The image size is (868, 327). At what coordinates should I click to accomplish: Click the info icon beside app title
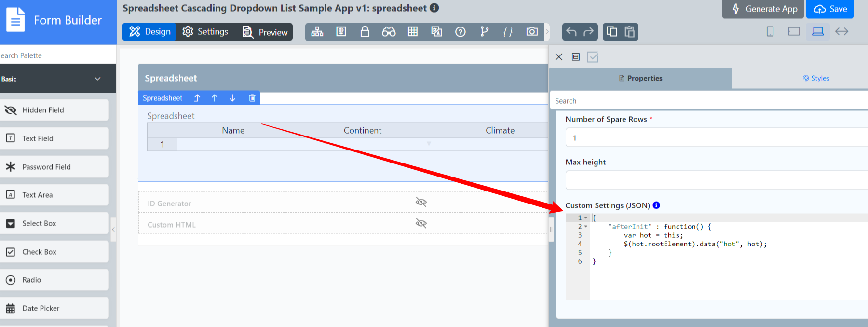pyautogui.click(x=434, y=8)
